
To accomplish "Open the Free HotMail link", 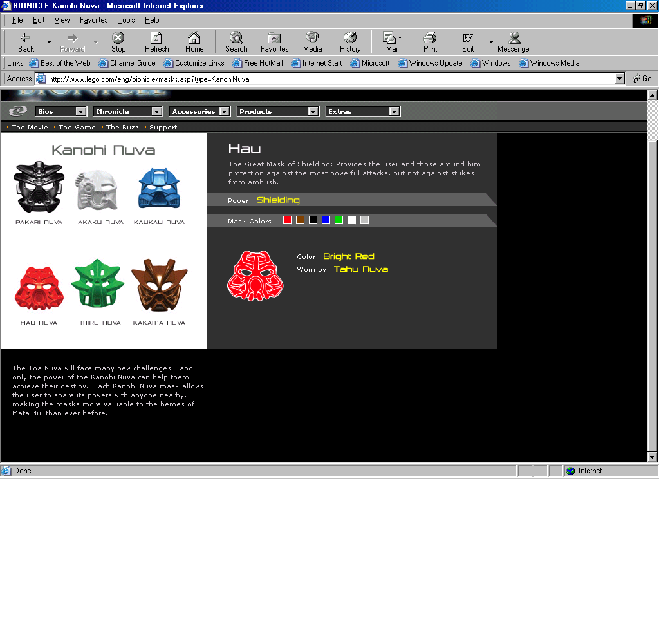I will (x=257, y=63).
